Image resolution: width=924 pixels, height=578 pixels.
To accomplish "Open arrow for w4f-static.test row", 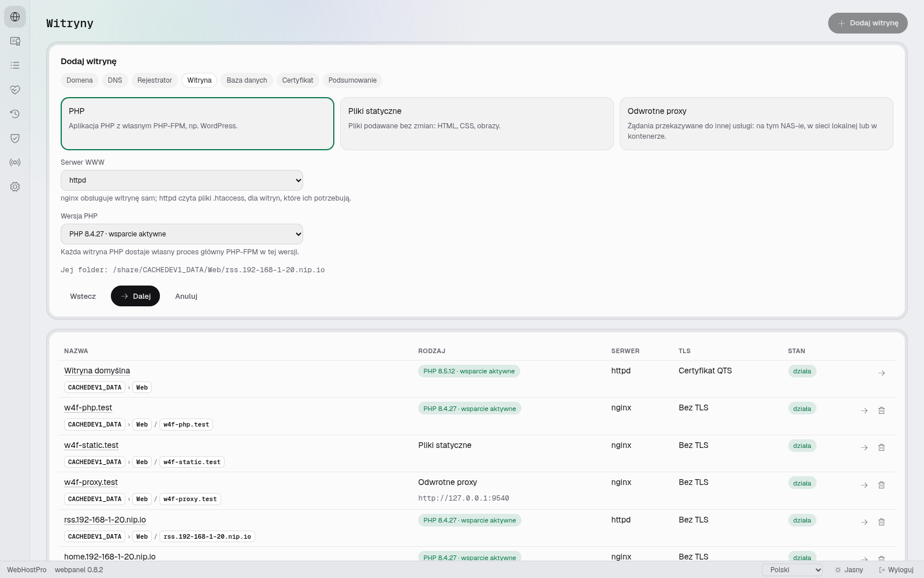I will [864, 447].
